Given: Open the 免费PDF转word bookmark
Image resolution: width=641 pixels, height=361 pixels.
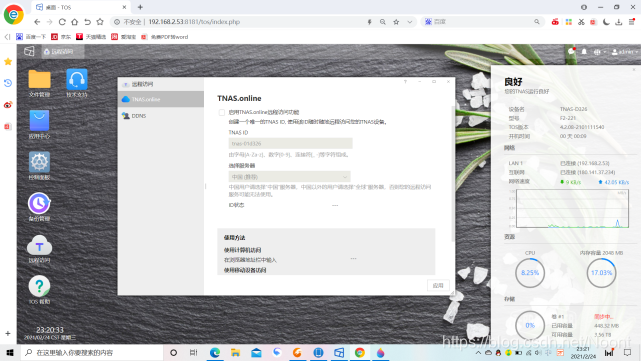Looking at the screenshot, I should (x=164, y=37).
